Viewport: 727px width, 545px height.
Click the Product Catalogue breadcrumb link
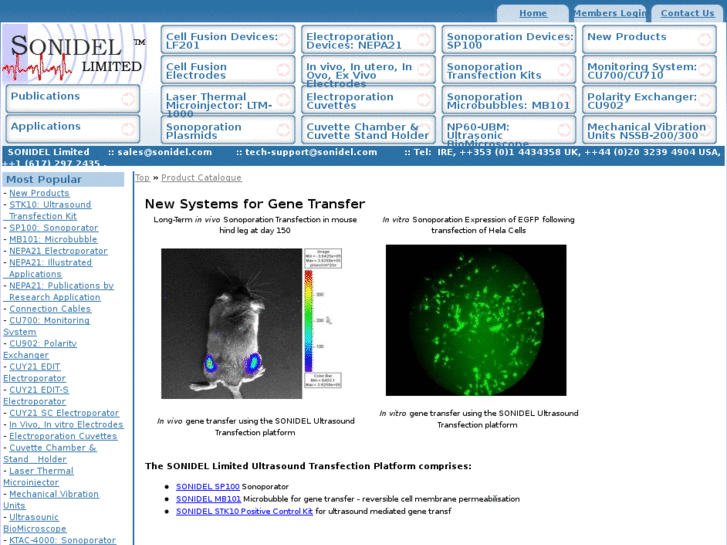tap(201, 178)
